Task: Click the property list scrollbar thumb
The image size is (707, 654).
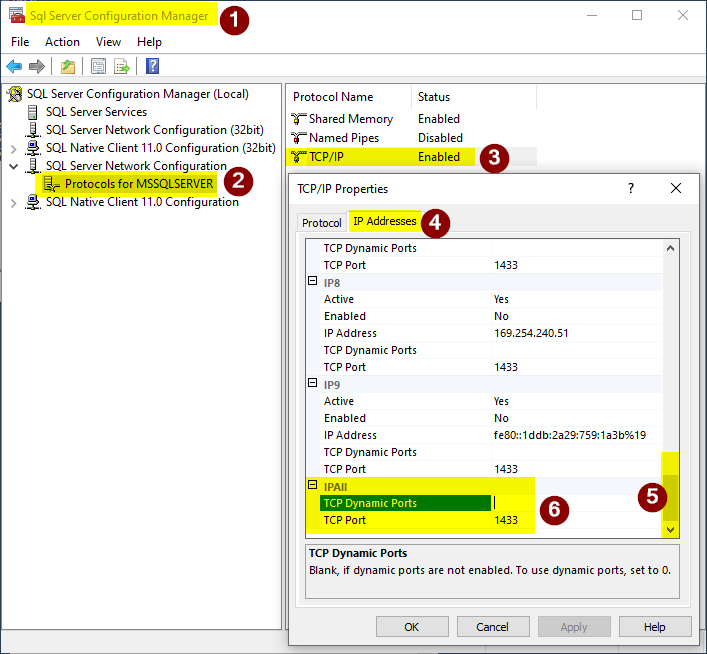Action: tap(670, 498)
